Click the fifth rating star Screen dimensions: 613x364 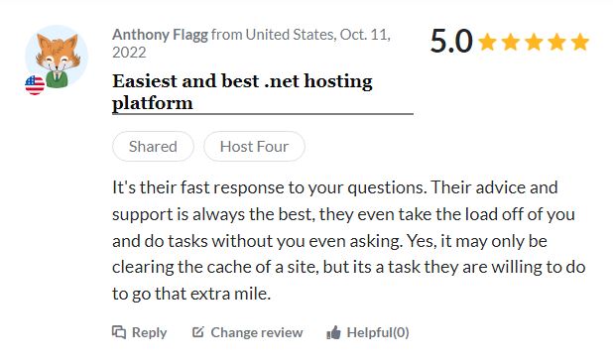pyautogui.click(x=579, y=42)
